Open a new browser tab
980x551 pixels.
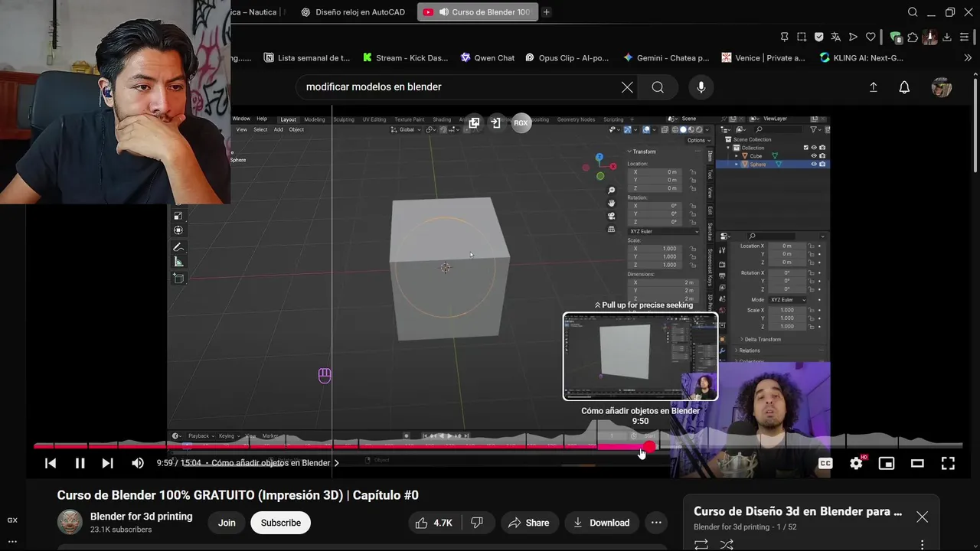547,12
